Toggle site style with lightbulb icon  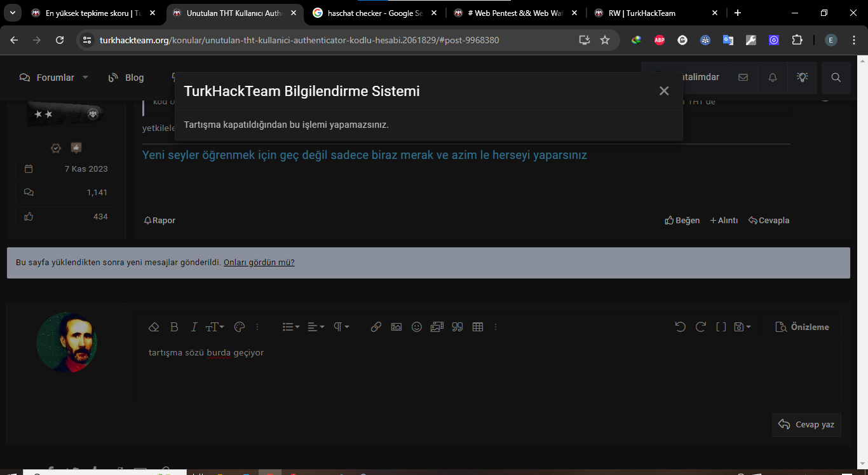coord(803,78)
